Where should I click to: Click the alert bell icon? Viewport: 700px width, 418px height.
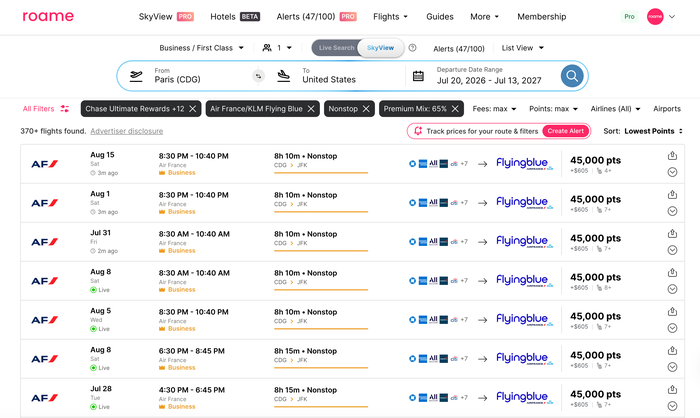(x=418, y=131)
